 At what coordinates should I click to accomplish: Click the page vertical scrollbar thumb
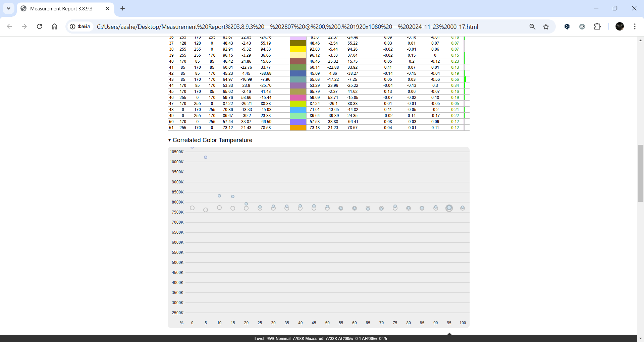(x=640, y=173)
